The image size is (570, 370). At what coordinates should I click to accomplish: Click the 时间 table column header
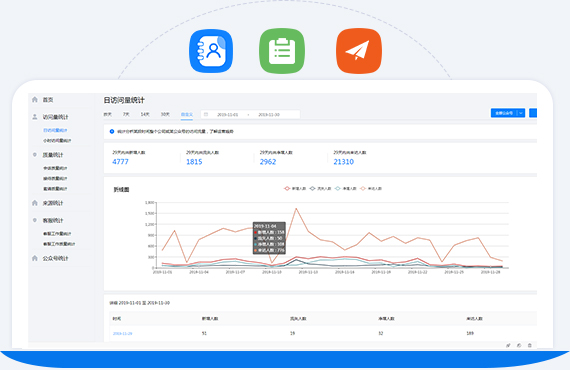117,318
